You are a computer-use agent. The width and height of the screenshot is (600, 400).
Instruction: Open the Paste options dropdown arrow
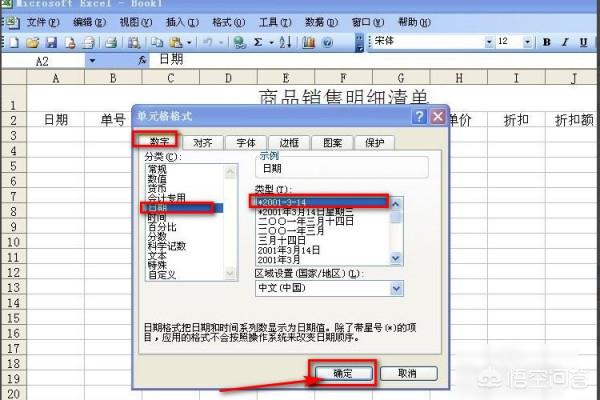[189, 42]
